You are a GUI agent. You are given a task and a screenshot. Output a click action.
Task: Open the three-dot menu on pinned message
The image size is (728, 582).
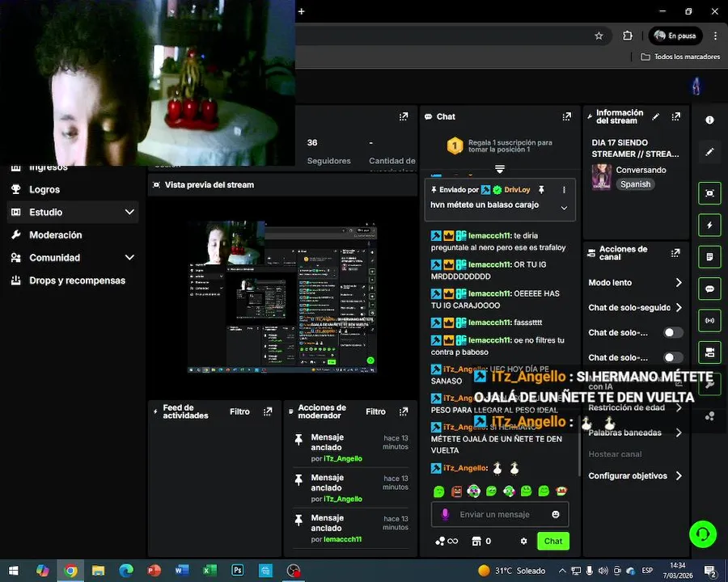tap(564, 190)
